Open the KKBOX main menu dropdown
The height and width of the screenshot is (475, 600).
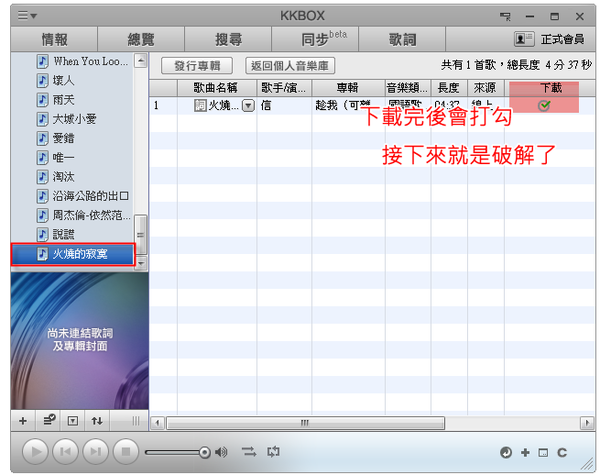pos(27,16)
